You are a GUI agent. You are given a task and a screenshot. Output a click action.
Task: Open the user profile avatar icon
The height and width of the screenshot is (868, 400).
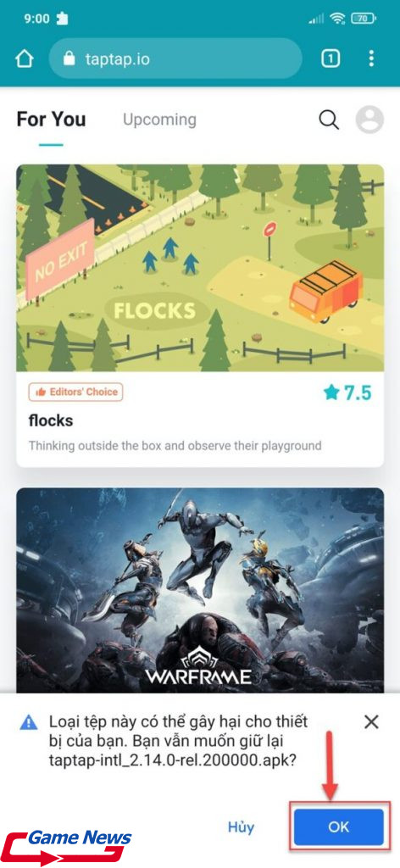click(x=369, y=120)
